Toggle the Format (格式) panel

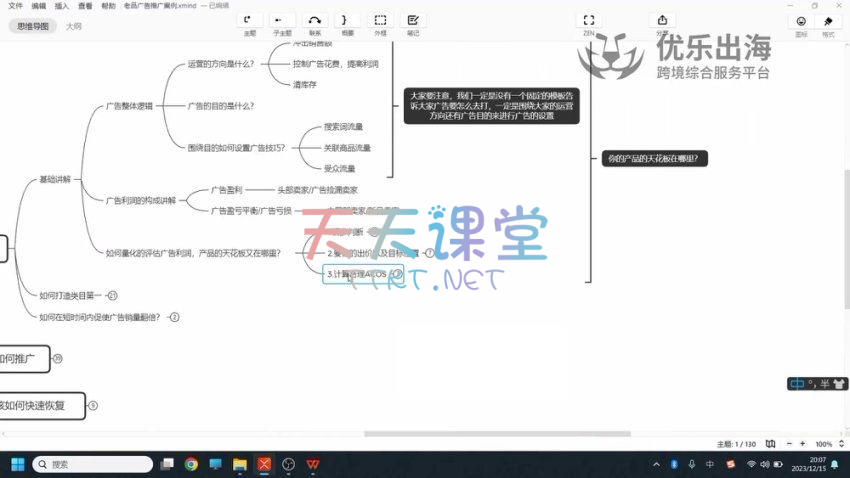coord(828,21)
